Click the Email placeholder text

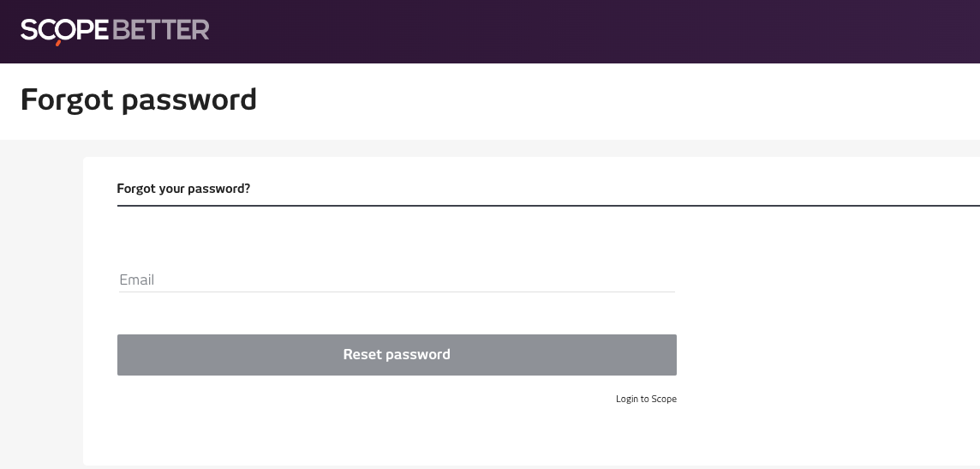coord(137,280)
